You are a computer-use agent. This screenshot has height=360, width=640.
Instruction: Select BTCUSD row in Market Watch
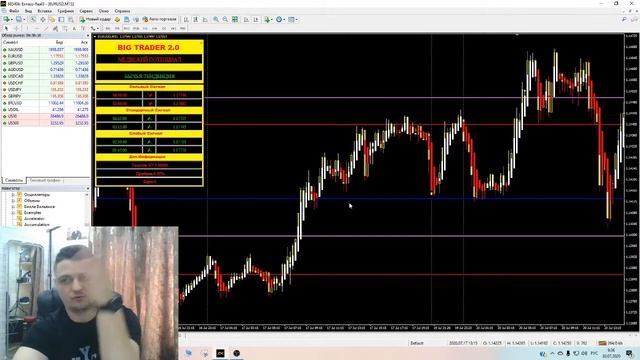click(45, 103)
